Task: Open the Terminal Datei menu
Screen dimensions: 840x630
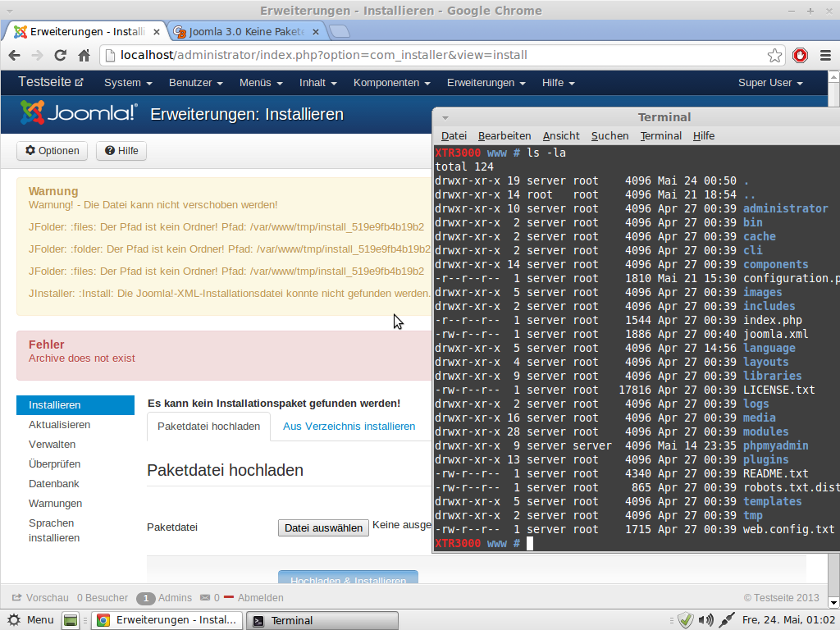Action: point(454,136)
